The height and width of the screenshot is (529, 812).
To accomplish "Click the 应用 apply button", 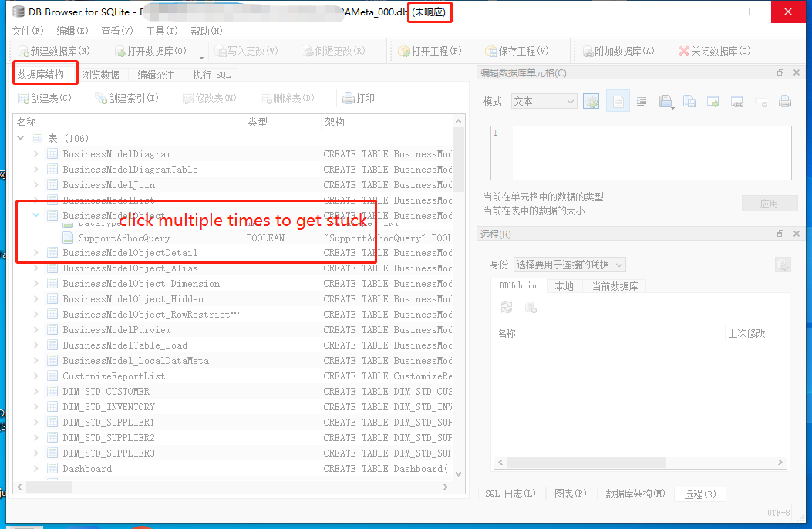I will point(769,204).
